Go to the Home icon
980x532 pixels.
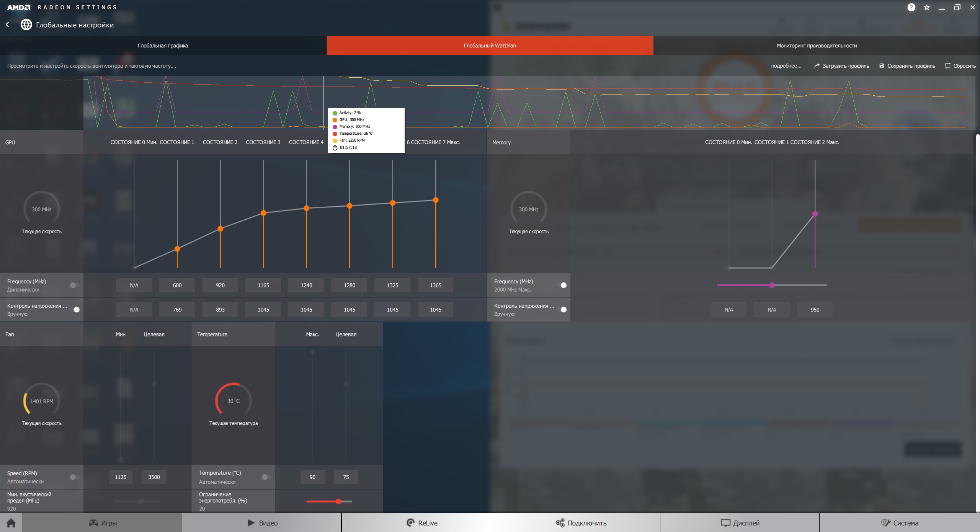click(x=11, y=523)
